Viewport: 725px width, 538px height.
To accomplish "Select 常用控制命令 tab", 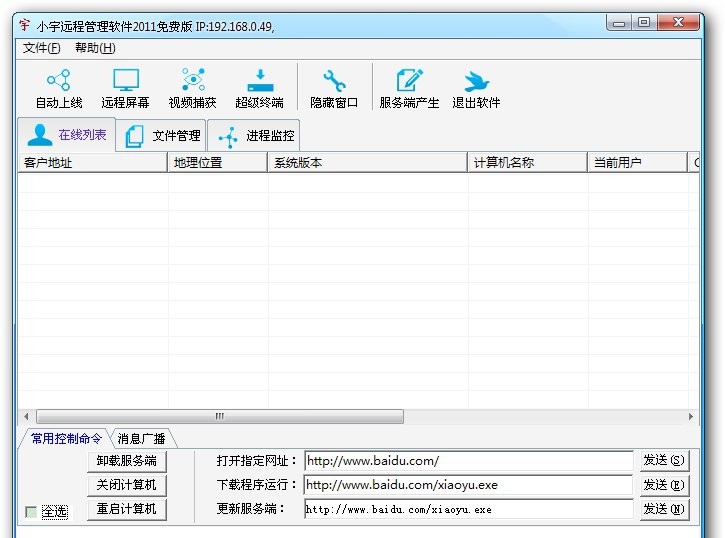I will tap(66, 438).
